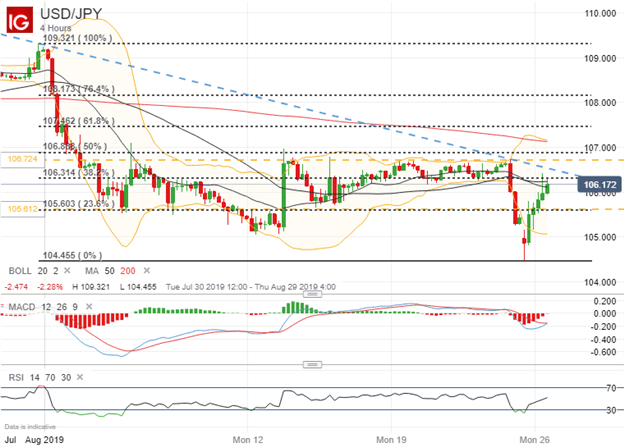The image size is (624, 447).
Task: Click the orange 106.724 price tag
Action: click(x=21, y=159)
